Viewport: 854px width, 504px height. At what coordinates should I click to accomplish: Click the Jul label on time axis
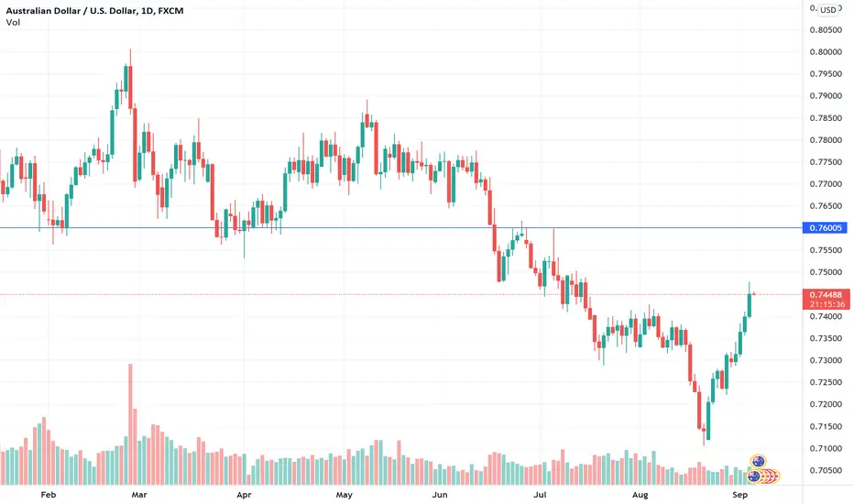540,495
